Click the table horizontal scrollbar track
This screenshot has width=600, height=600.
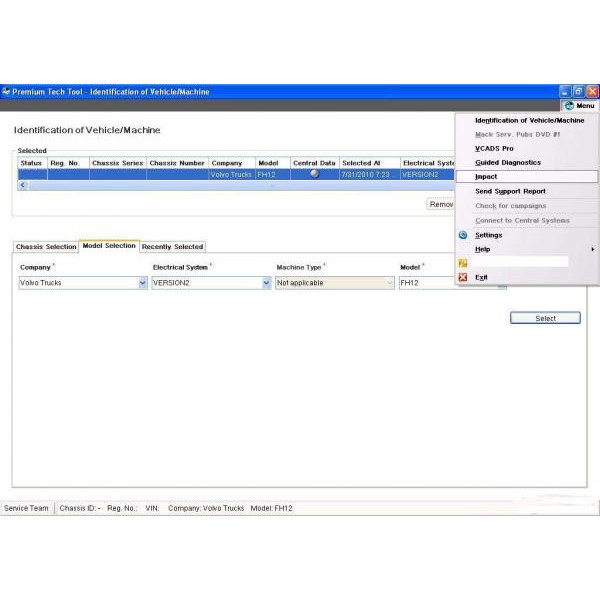[241, 186]
